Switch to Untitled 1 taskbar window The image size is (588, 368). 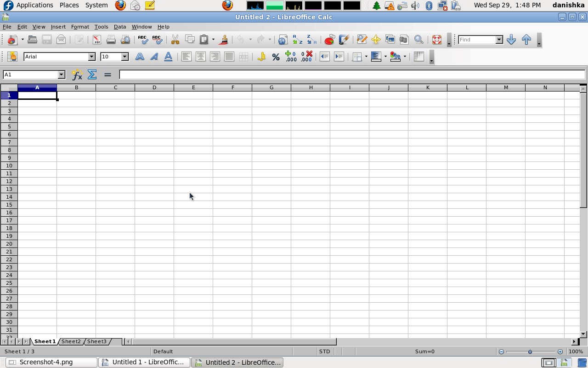(x=144, y=362)
